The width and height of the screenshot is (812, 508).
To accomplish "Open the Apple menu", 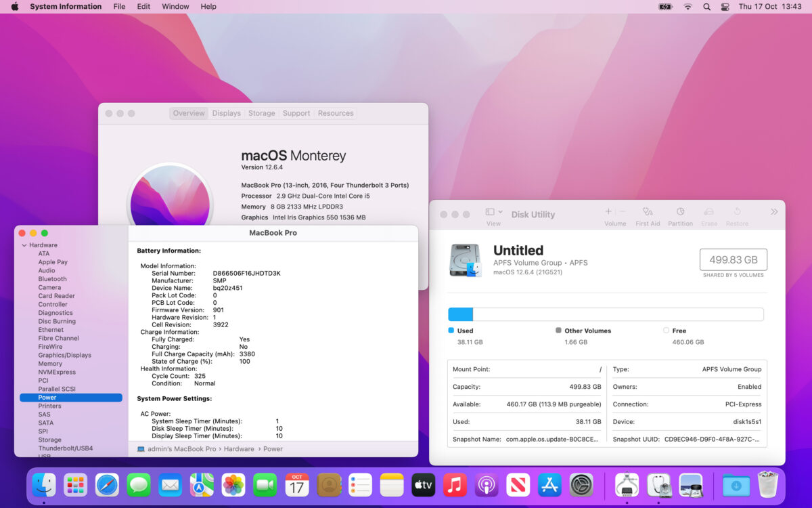I will click(15, 7).
